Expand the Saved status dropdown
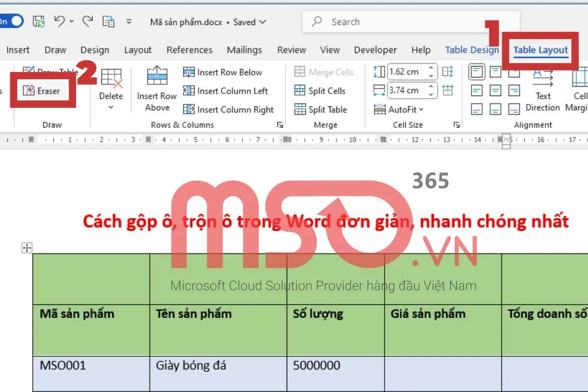Screen dimensions: 588x392 pos(263,22)
